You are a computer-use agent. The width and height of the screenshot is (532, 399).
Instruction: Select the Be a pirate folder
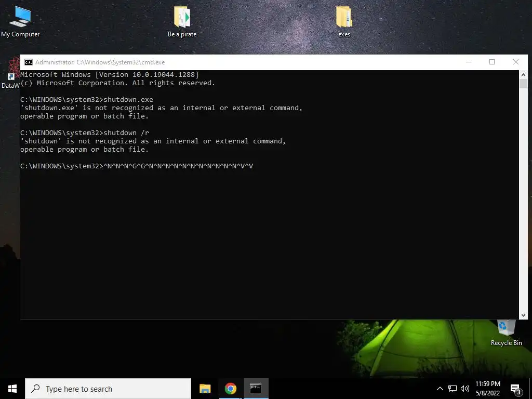coord(182,21)
